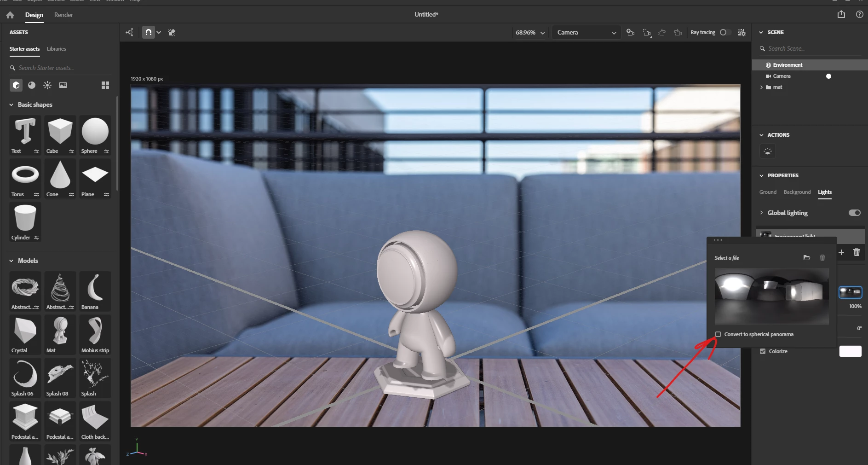Image resolution: width=868 pixels, height=465 pixels.
Task: Switch to the Design tab
Action: (x=34, y=15)
